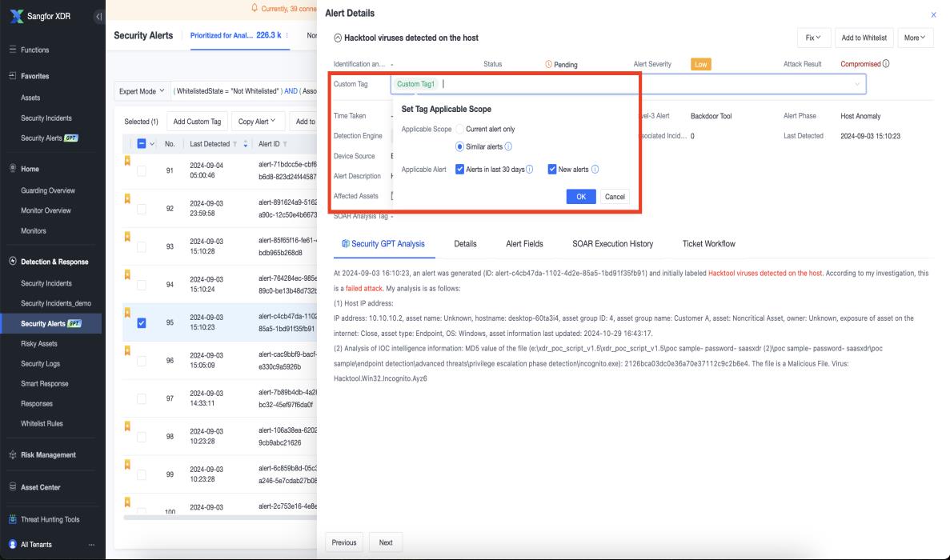The image size is (950, 560).
Task: Click the Home section icon
Action: pyautogui.click(x=13, y=168)
